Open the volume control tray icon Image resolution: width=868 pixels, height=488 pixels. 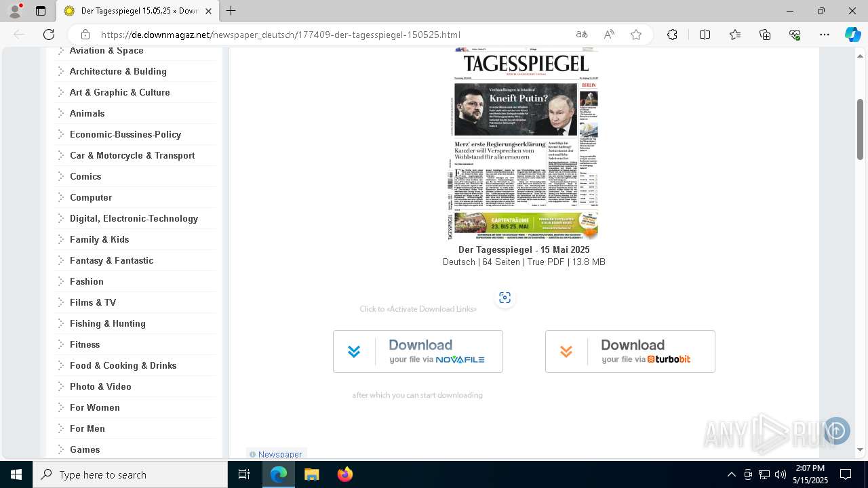[x=781, y=474]
